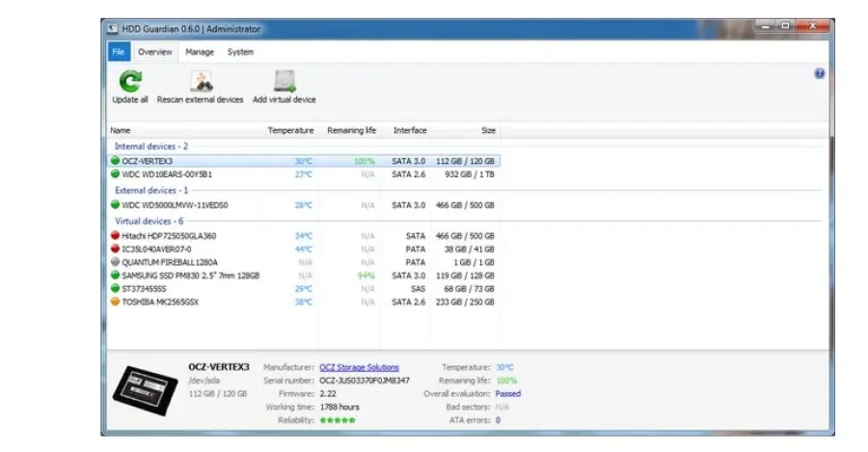Switch to the Manage tab

(200, 51)
